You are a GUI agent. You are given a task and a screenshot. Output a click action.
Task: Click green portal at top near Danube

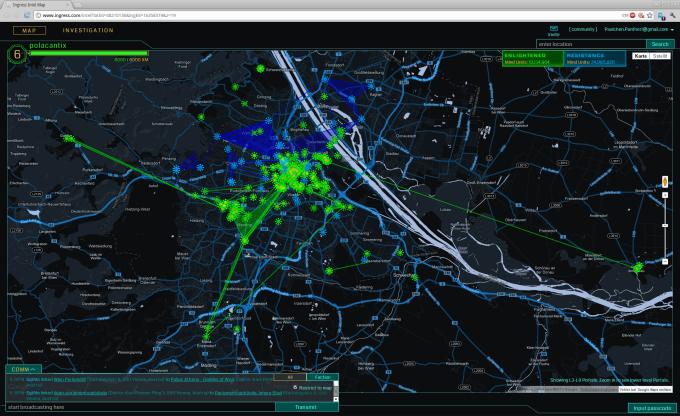click(x=260, y=69)
